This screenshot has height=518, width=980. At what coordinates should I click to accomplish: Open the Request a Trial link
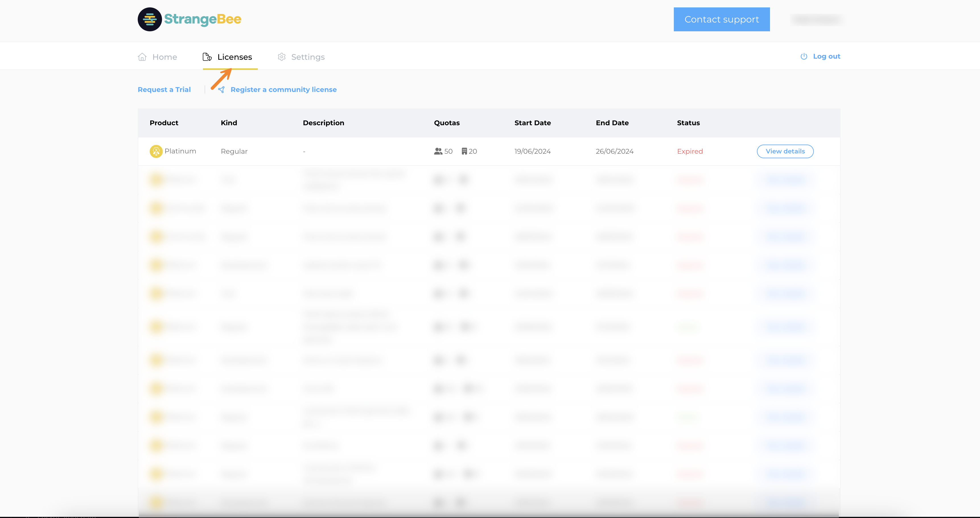point(164,89)
